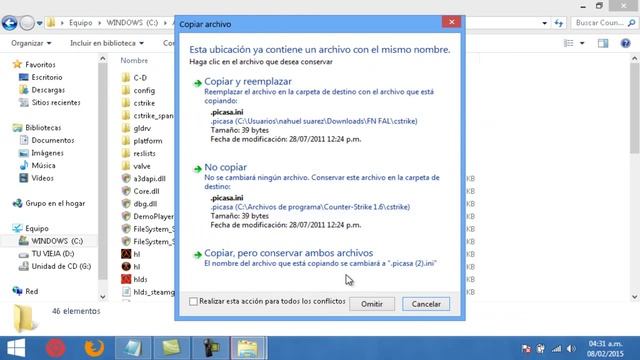Viewport: 640px width, 360px height.
Task: Toggle the preview pane icon
Action: click(x=603, y=43)
